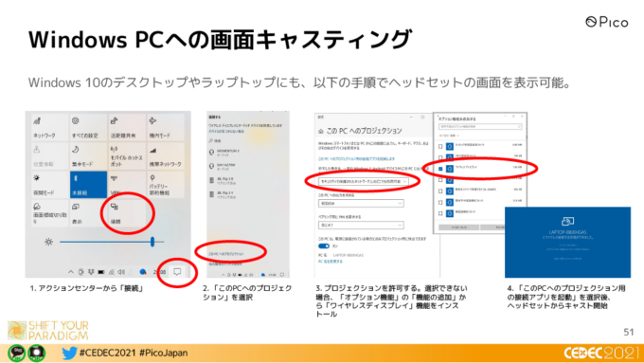This screenshot has height=363, width=644.
Task: Open このPCへのプロジェクション link in connect panel
Action: pos(226,254)
